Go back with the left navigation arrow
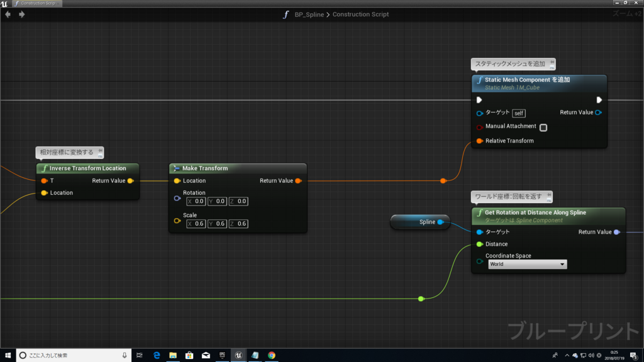 pyautogui.click(x=8, y=14)
